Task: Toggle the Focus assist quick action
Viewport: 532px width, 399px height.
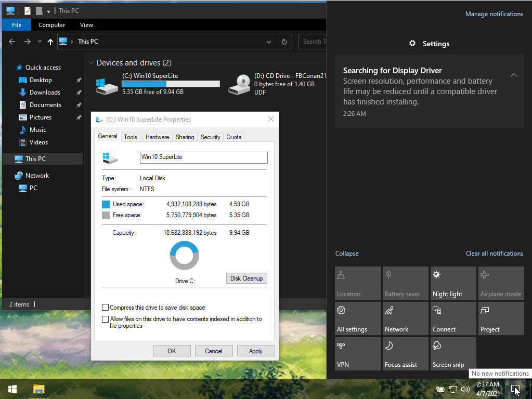Action: tap(406, 354)
